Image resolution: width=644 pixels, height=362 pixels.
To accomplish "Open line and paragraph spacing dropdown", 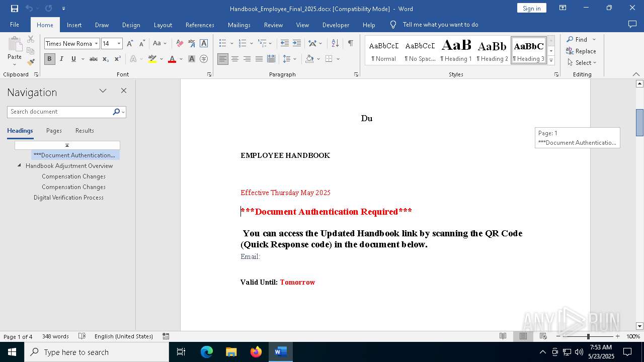I will (289, 59).
